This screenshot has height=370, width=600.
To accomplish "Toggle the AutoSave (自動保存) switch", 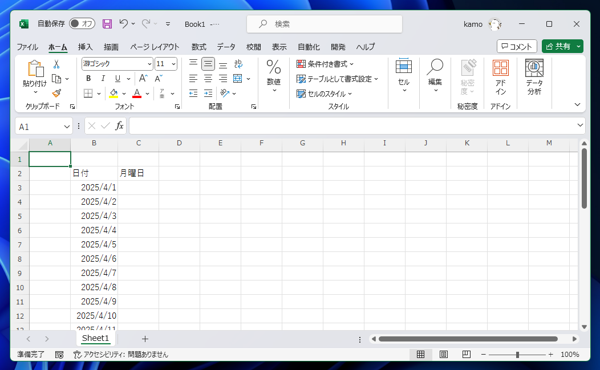I will [82, 24].
